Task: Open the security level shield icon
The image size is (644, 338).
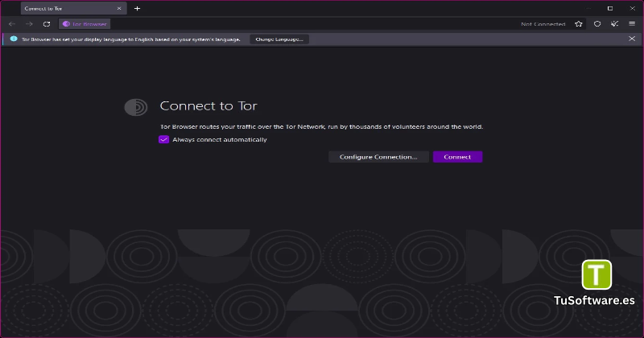Action: click(x=597, y=24)
